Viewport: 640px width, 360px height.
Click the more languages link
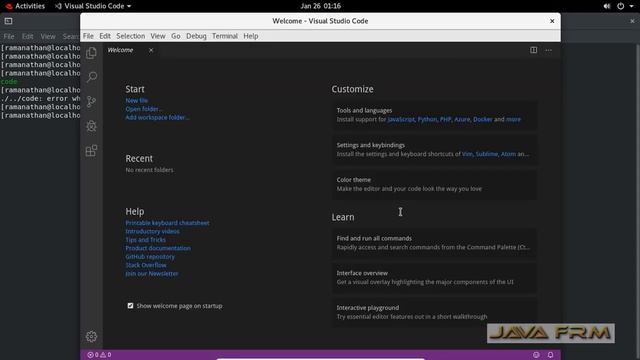[513, 120]
